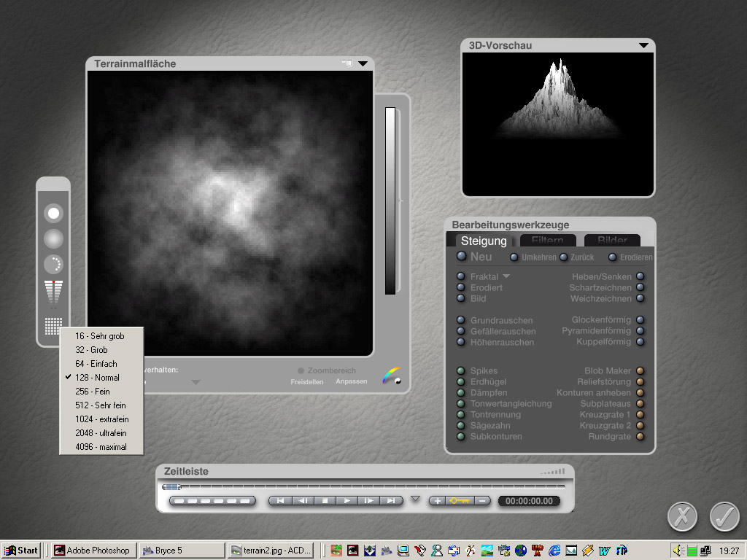Image resolution: width=747 pixels, height=560 pixels.
Task: Expand the Fraktal type dropdown arrow
Action: pyautogui.click(x=506, y=276)
